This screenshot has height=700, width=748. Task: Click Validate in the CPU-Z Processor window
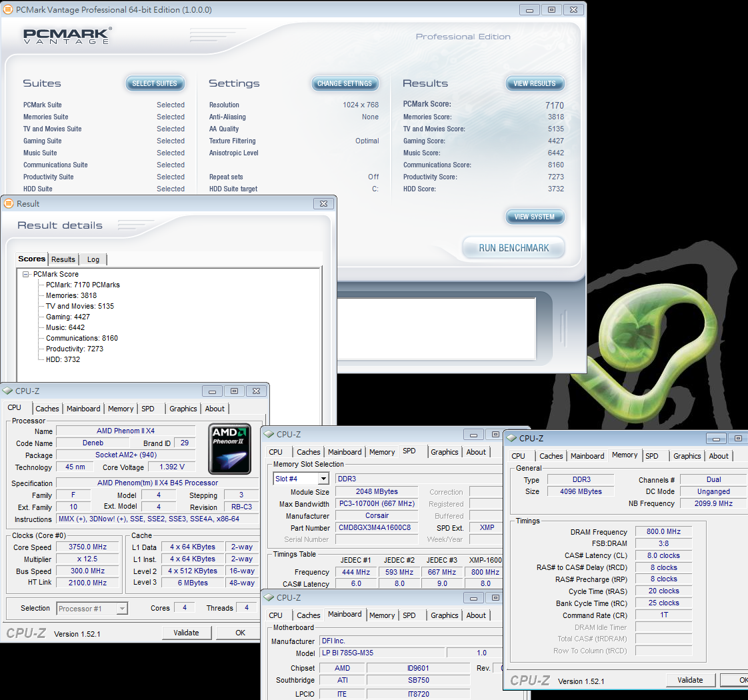[x=186, y=633]
